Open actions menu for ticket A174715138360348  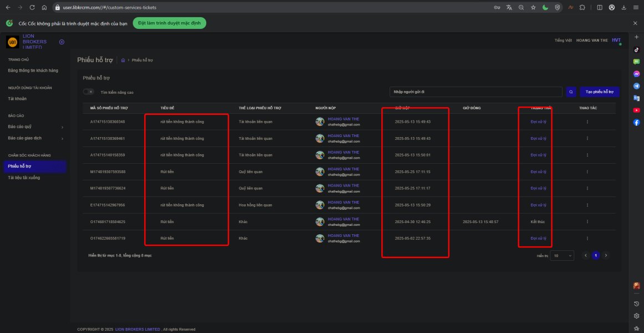click(x=587, y=122)
